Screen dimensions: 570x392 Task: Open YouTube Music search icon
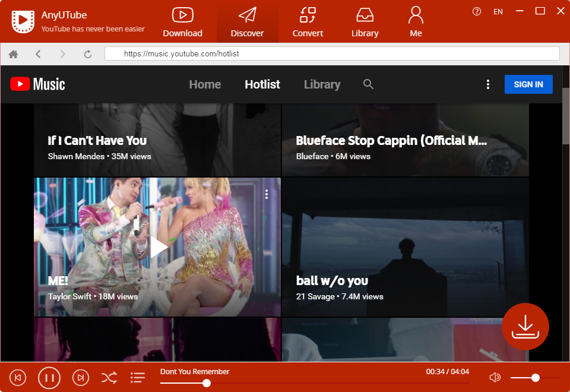click(368, 84)
